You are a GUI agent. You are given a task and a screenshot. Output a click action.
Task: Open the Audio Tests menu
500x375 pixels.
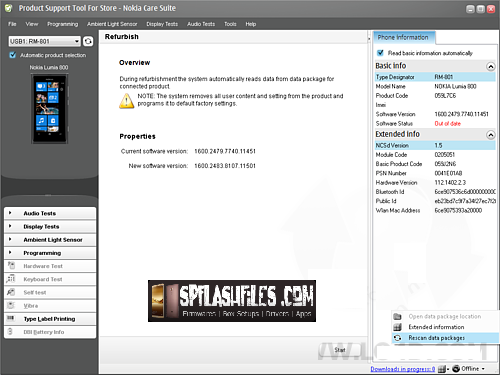[201, 24]
